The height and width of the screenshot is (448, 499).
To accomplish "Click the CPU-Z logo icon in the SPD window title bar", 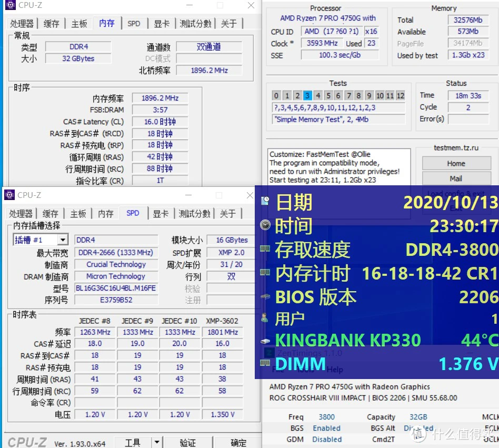I will (9, 195).
